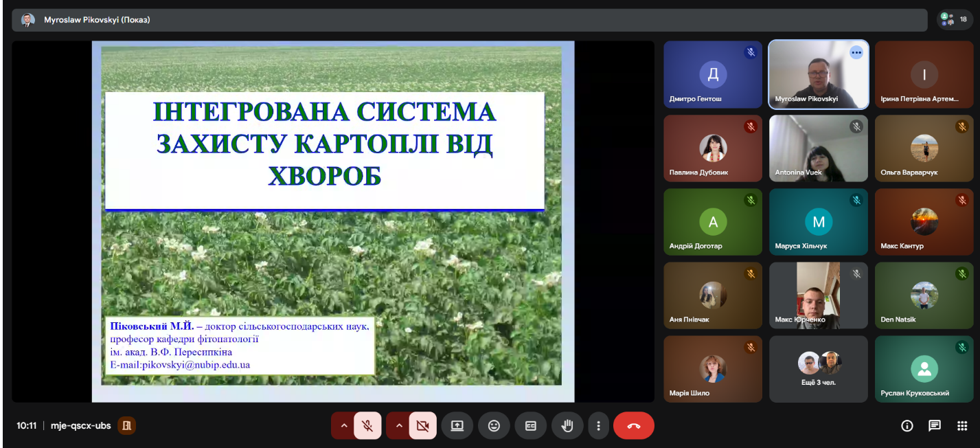This screenshot has height=448, width=980.
Task: Open options on Myroslaw Pikovskyi's tile
Action: click(x=856, y=52)
